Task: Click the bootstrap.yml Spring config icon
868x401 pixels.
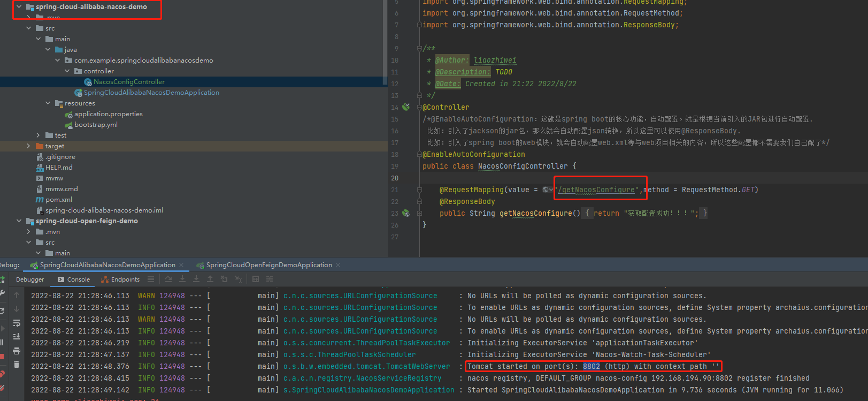Action: 68,125
